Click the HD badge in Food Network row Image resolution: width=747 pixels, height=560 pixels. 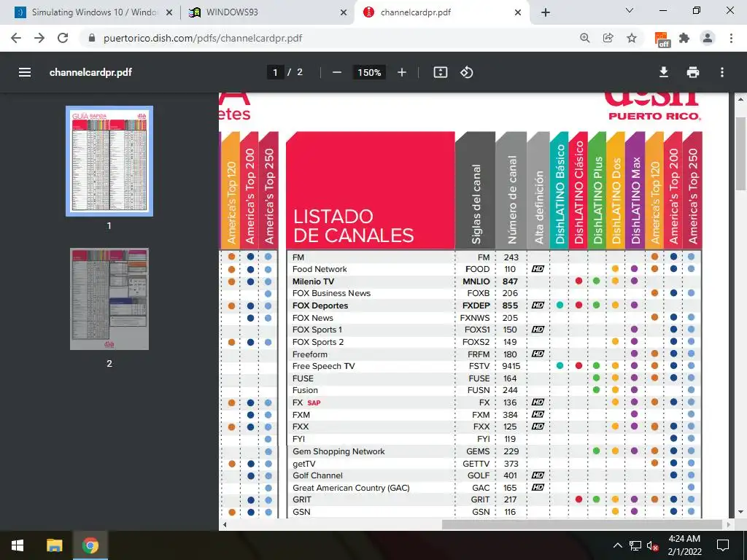coord(538,269)
